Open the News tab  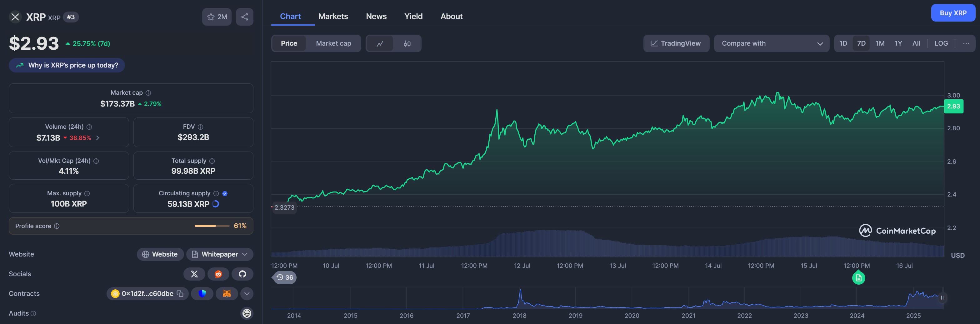376,16
